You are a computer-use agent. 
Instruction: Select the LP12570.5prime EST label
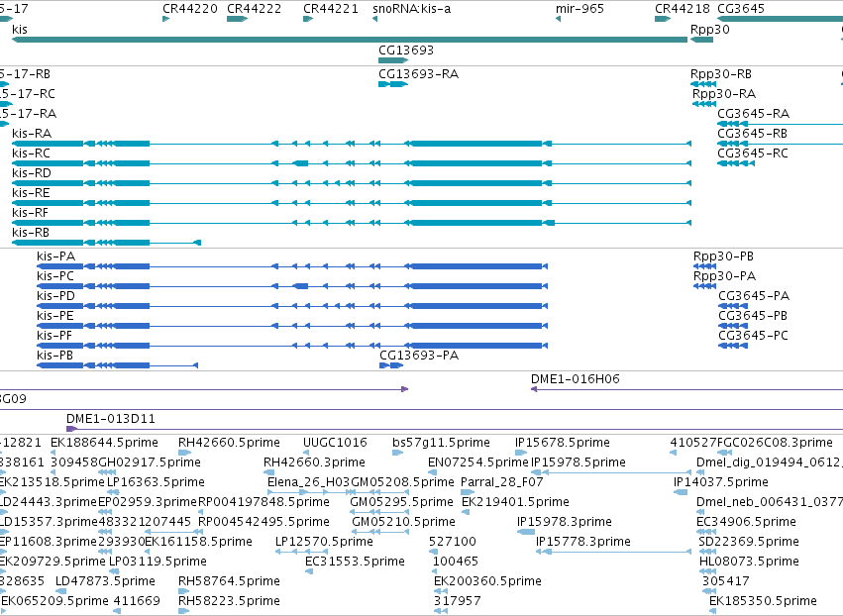tap(324, 543)
